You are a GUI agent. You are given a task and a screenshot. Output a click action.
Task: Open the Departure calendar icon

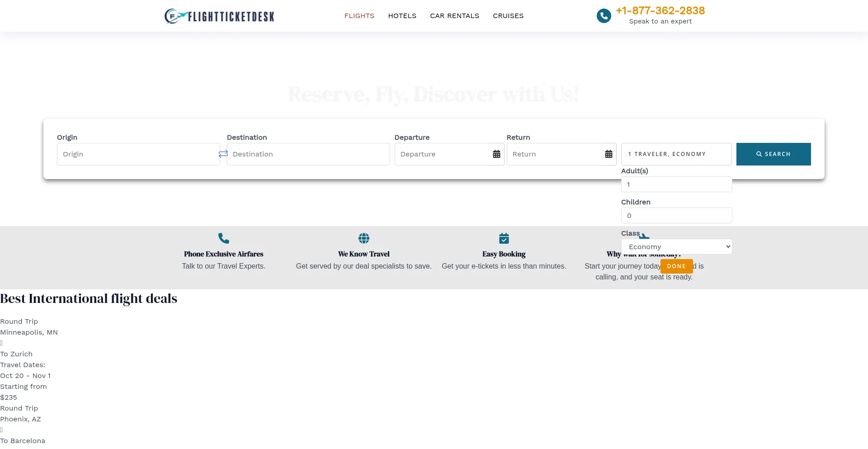coord(496,154)
